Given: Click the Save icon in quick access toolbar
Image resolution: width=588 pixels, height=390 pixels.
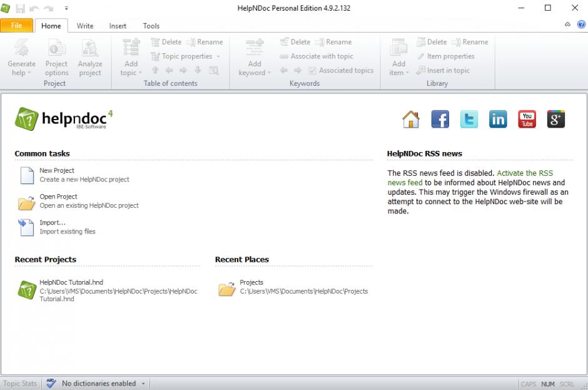Looking at the screenshot, I should point(20,8).
